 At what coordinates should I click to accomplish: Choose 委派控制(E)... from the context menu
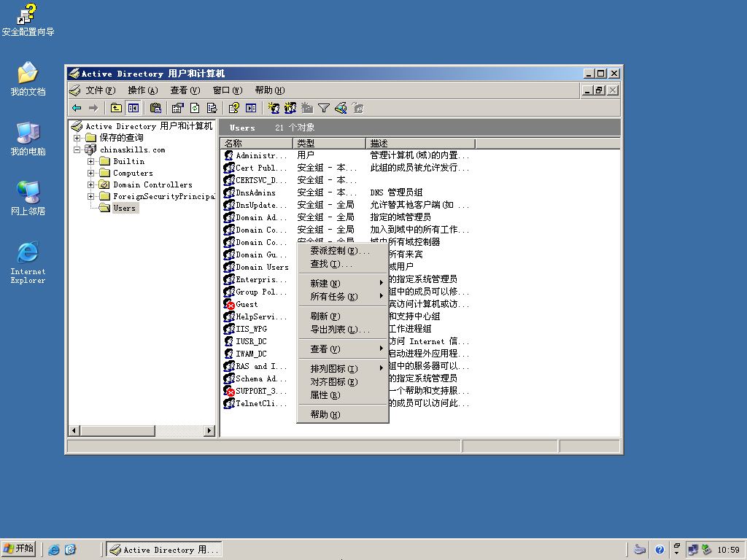coord(343,251)
